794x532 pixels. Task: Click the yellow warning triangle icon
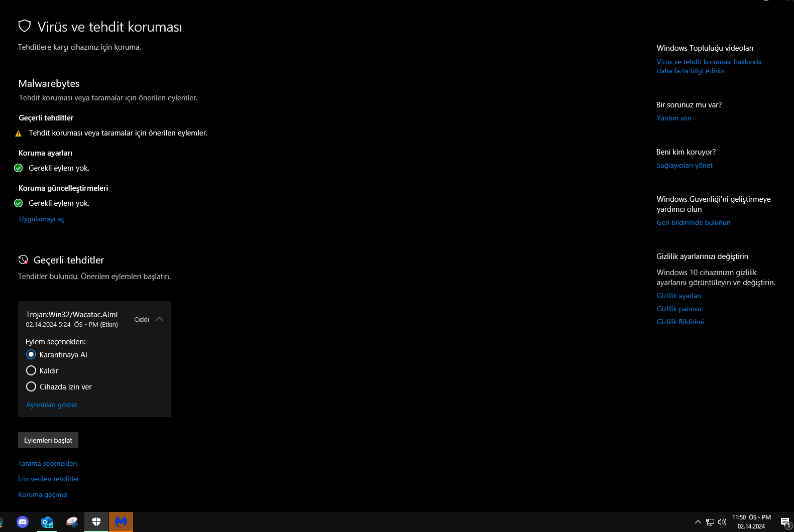point(19,134)
